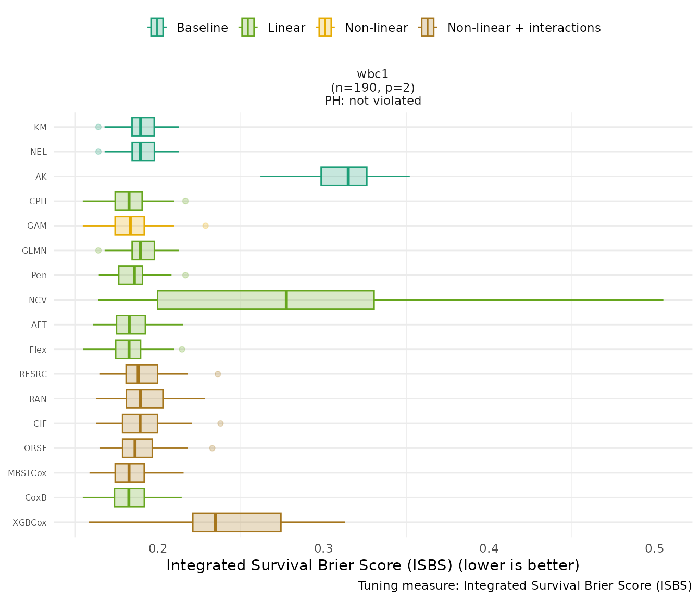Click the CoxB y-axis label
700x600 pixels.
36,498
